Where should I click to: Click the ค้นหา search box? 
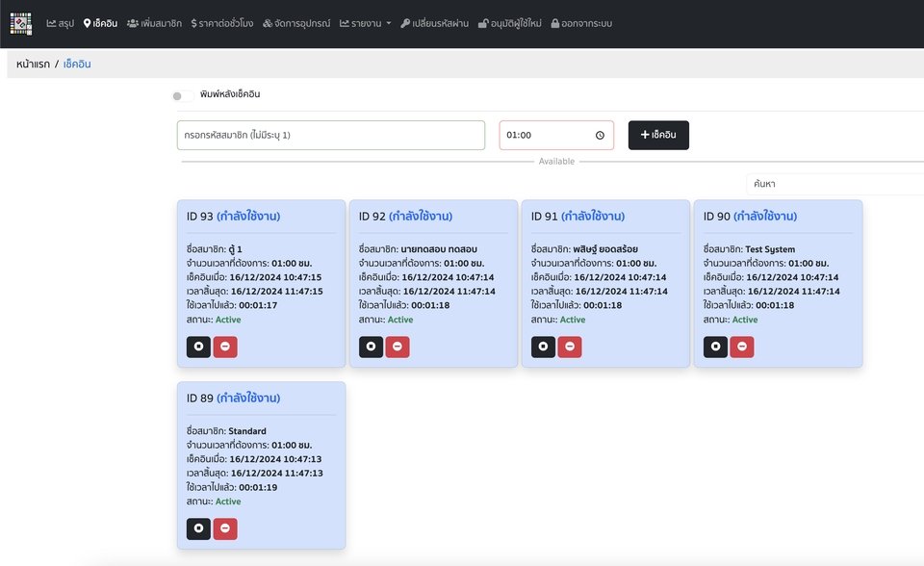click(x=834, y=184)
